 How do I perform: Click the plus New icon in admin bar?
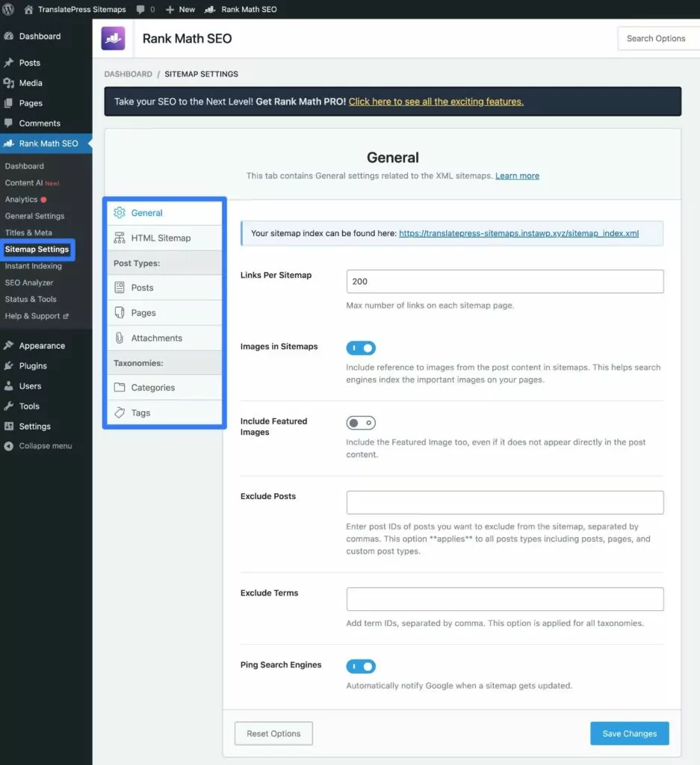pyautogui.click(x=170, y=9)
